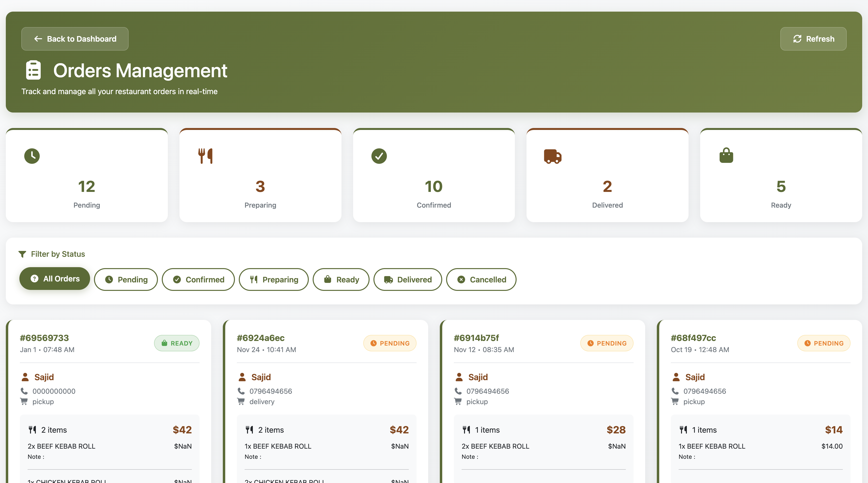868x483 pixels.
Task: Click the utensils icon in order #6924a6ec items row
Action: (x=249, y=430)
